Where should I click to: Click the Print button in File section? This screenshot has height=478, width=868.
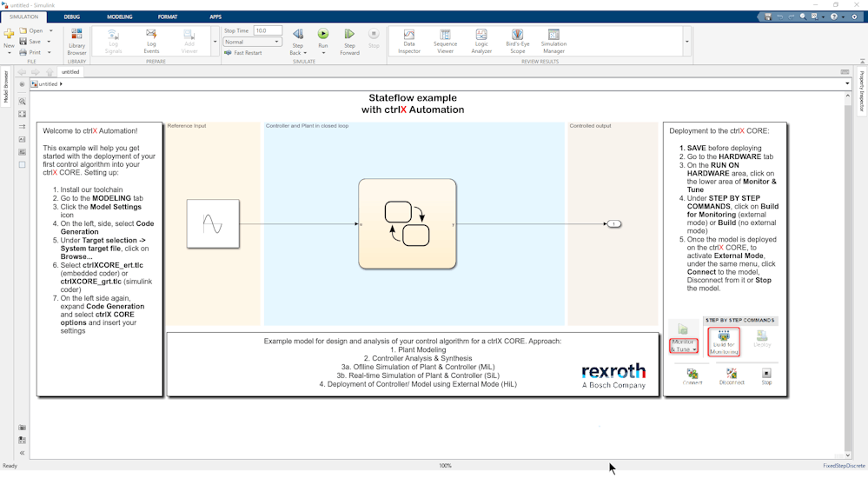(x=30, y=52)
